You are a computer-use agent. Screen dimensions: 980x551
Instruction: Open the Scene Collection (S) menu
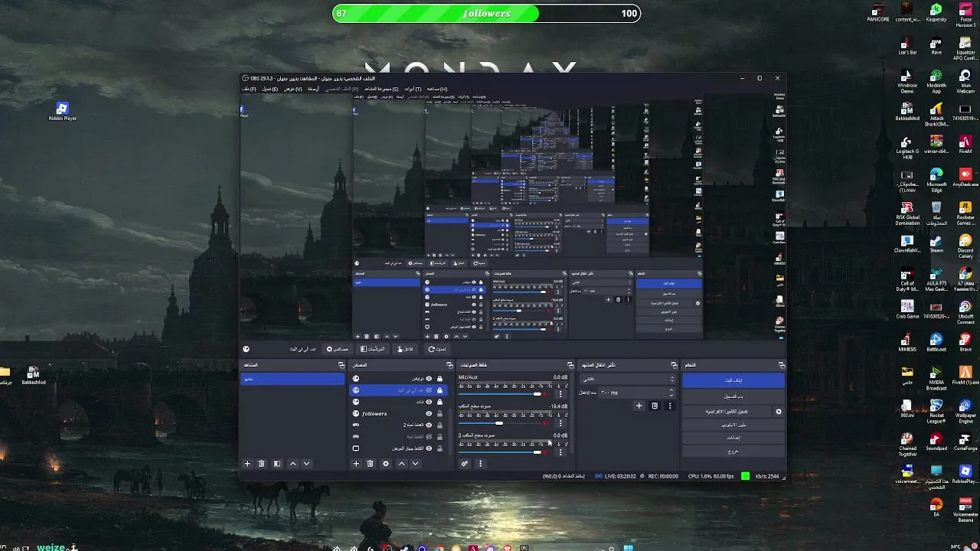381,89
